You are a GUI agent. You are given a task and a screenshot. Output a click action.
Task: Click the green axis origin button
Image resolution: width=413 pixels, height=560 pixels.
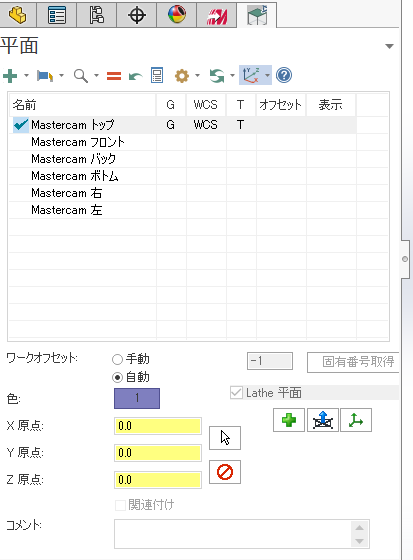[356, 420]
